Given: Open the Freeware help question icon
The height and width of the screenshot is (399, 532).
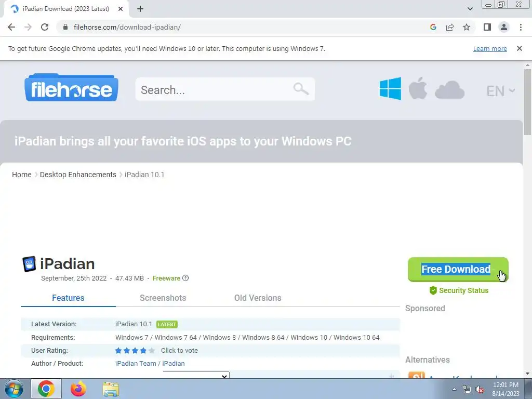Looking at the screenshot, I should [185, 278].
